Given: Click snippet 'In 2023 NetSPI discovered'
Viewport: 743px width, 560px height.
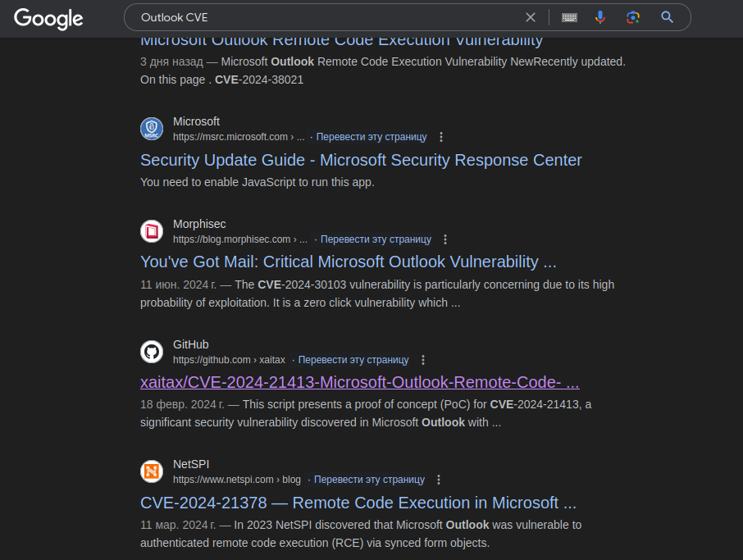Looking at the screenshot, I should point(361,534).
